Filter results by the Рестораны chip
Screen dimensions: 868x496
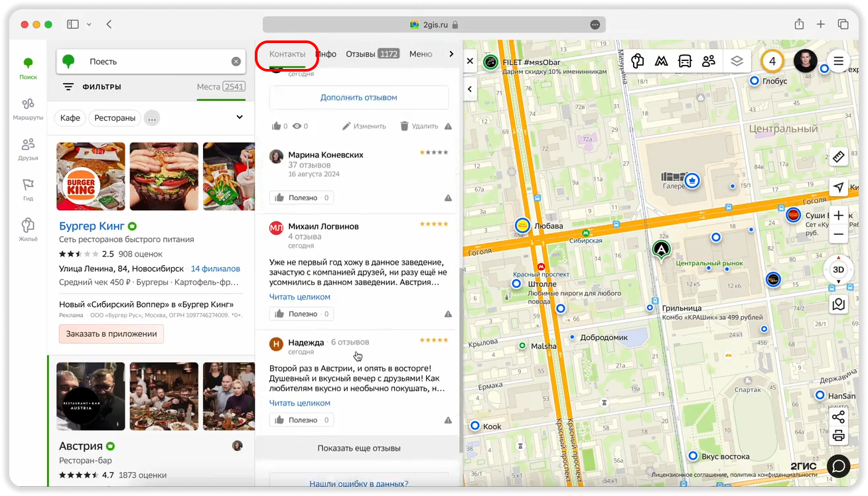[115, 118]
